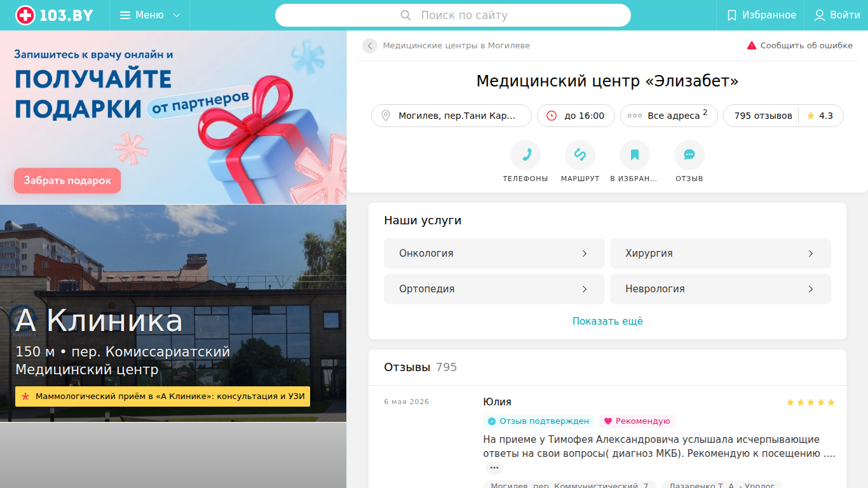
Task: Open the А Клиника card
Action: tap(173, 313)
